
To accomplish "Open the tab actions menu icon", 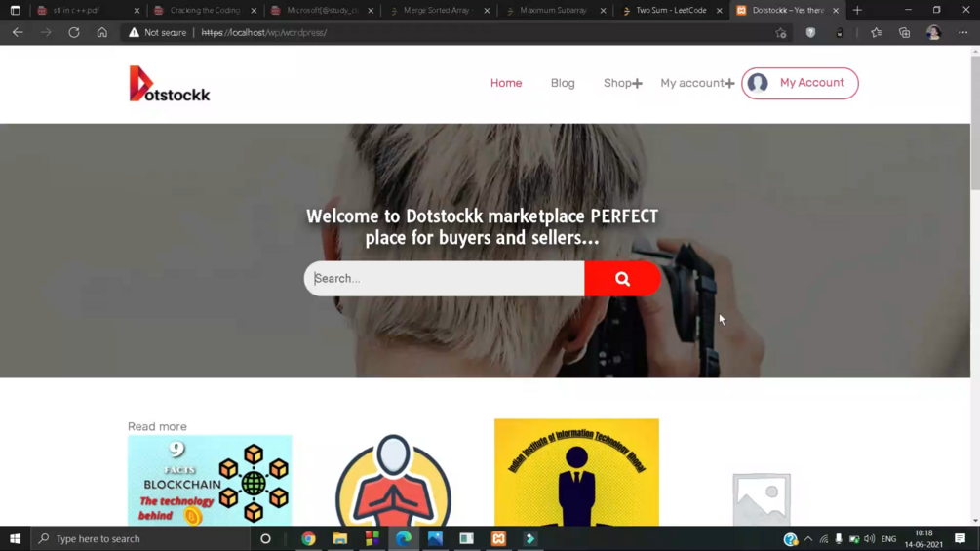I will coord(15,10).
